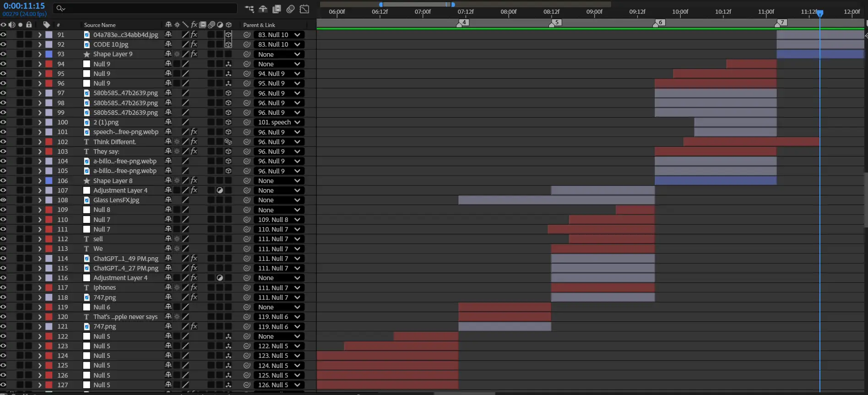The image size is (868, 395).
Task: Toggle visibility of Glass LensFX.jpg layer
Action: point(3,200)
